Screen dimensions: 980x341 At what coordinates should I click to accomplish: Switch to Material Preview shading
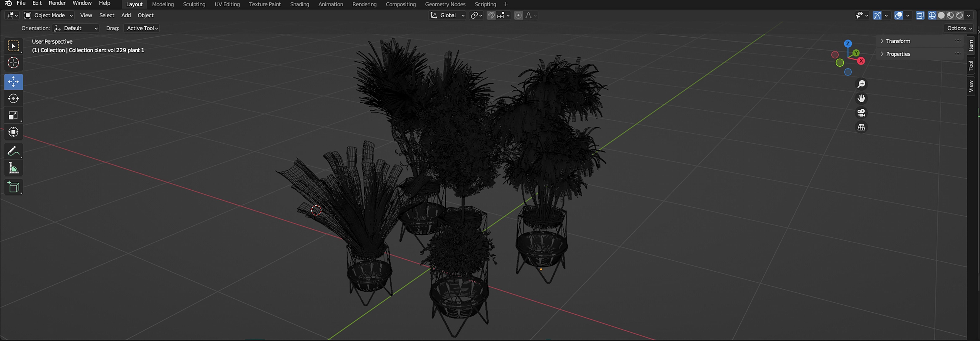(x=950, y=15)
